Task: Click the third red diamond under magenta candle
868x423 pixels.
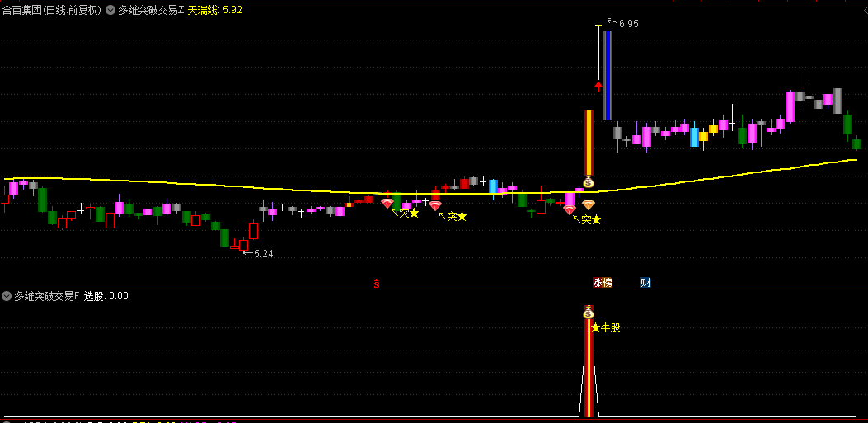Action: click(x=570, y=209)
